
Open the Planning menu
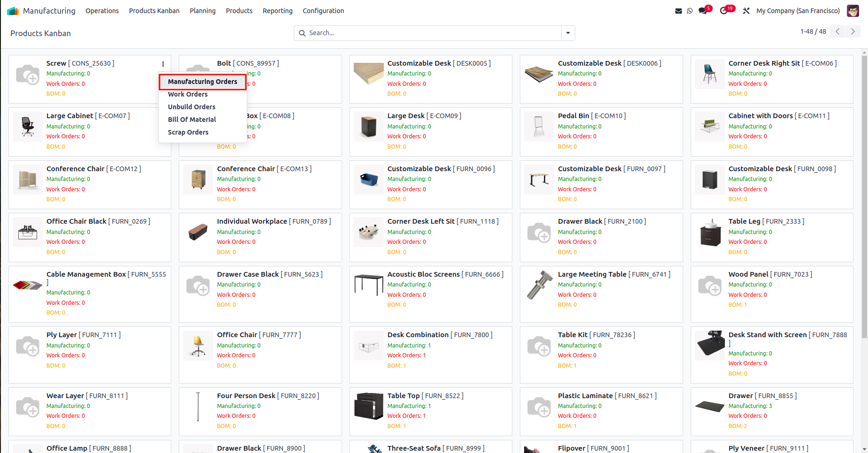click(203, 11)
